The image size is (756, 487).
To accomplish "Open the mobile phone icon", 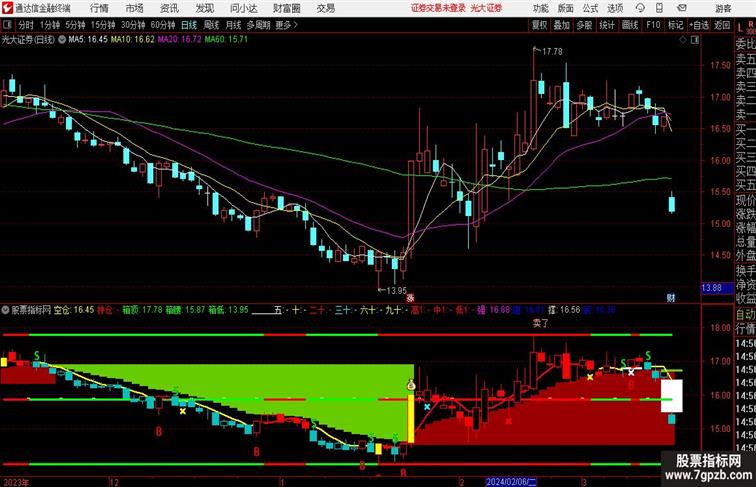I will (660, 8).
